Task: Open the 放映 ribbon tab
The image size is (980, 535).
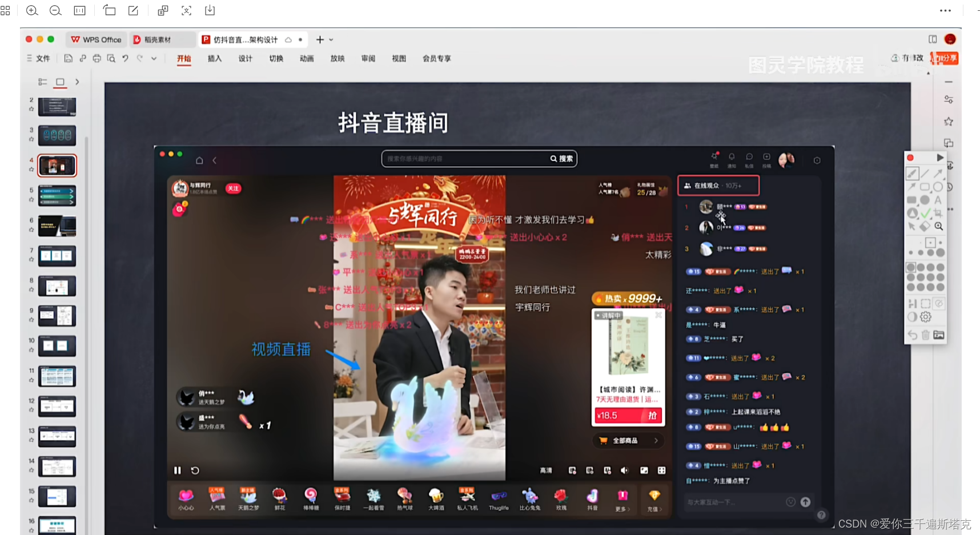Action: point(338,58)
